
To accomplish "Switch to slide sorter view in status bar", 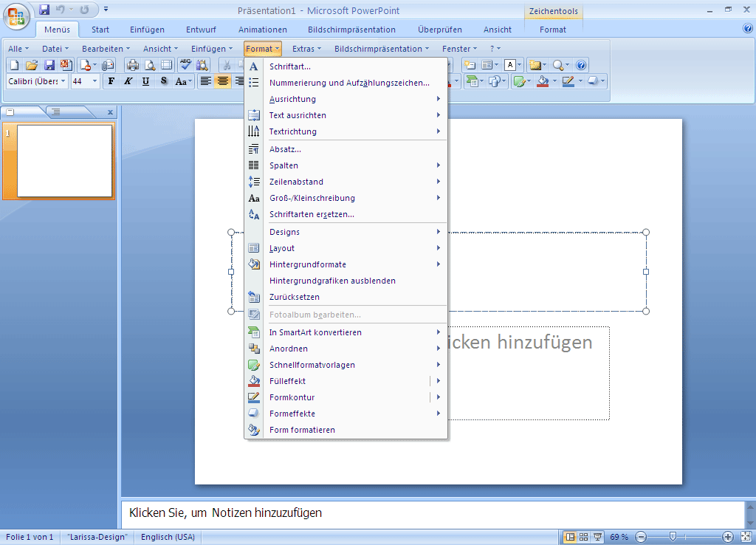I will [583, 537].
